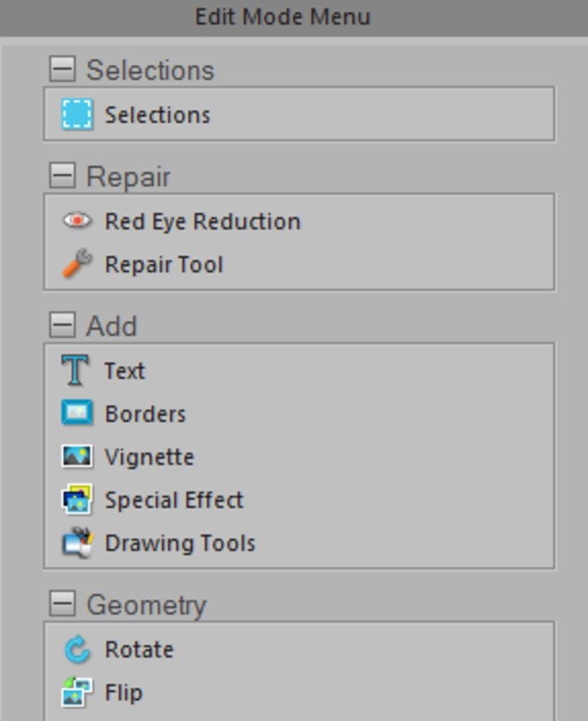Click the Red Eye Reduction icon
588x721 pixels.
coord(77,221)
